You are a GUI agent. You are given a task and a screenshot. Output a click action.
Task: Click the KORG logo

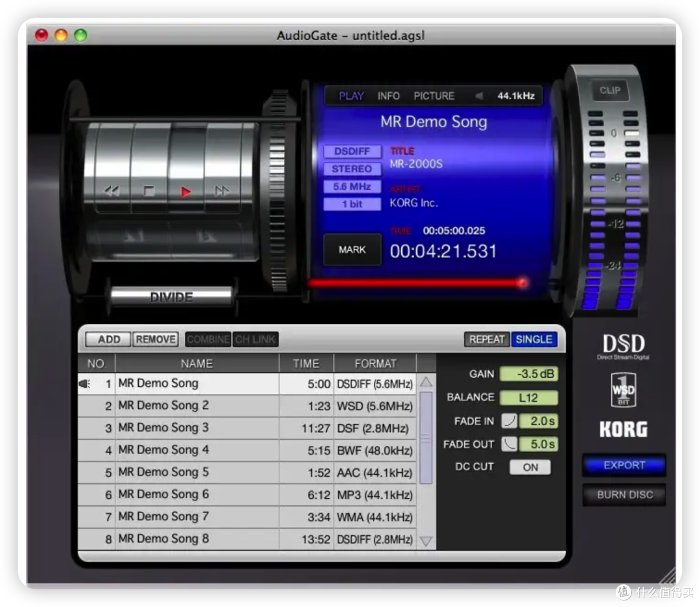click(x=624, y=429)
